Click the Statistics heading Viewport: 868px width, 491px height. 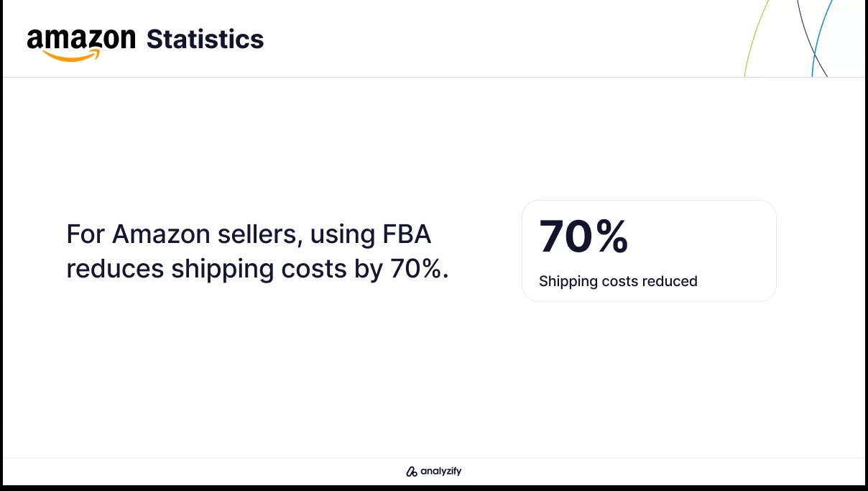point(205,39)
